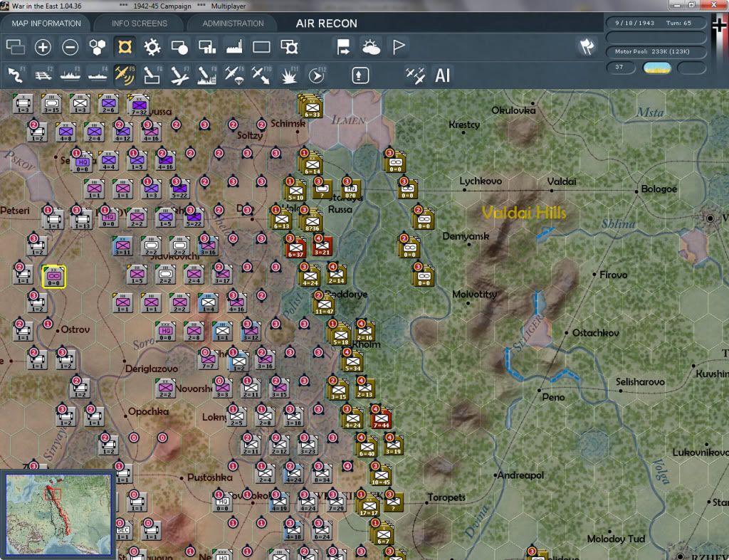
Task: Click the F12 end turn icon
Action: [x=317, y=75]
